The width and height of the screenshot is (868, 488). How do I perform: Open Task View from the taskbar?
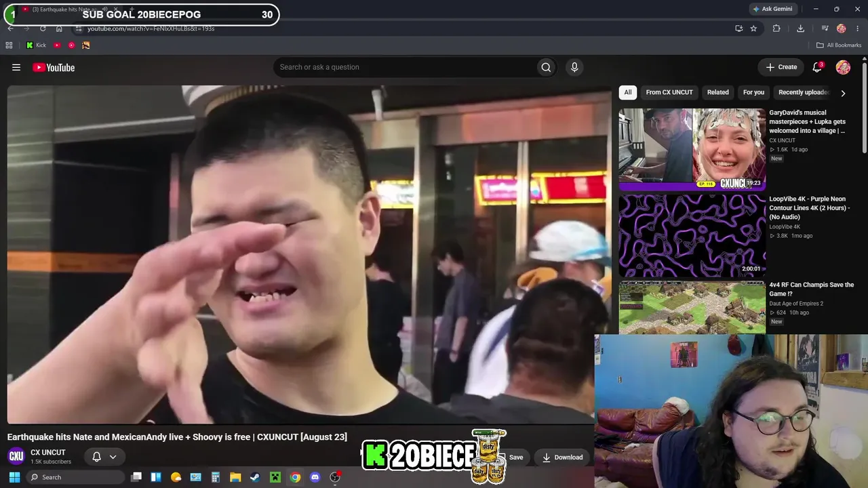tap(136, 477)
